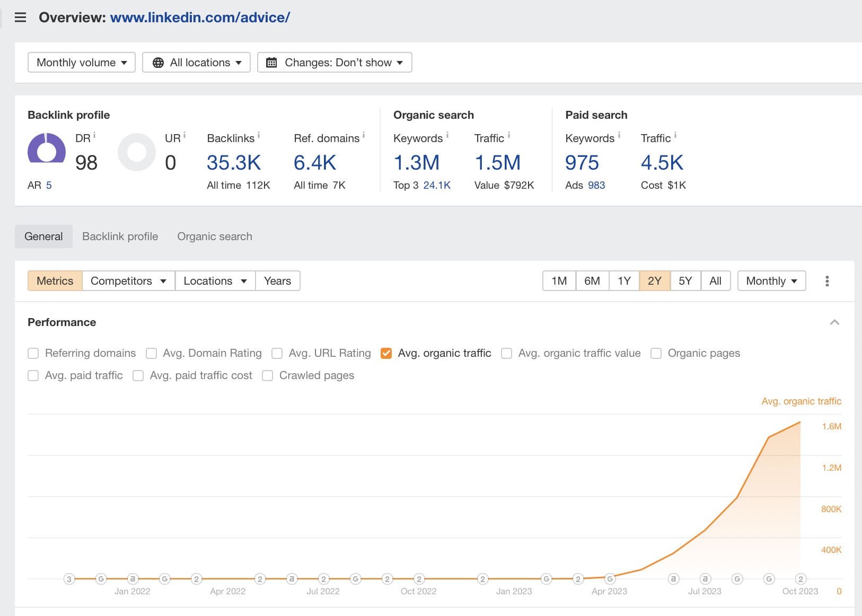Set chart range to 5Y

click(x=685, y=281)
